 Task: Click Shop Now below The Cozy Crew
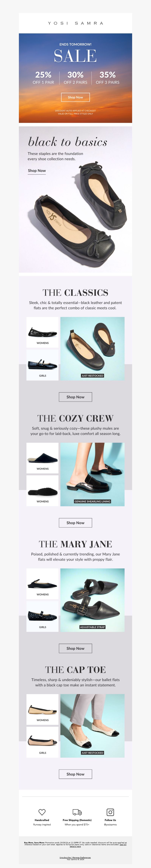[75, 523]
